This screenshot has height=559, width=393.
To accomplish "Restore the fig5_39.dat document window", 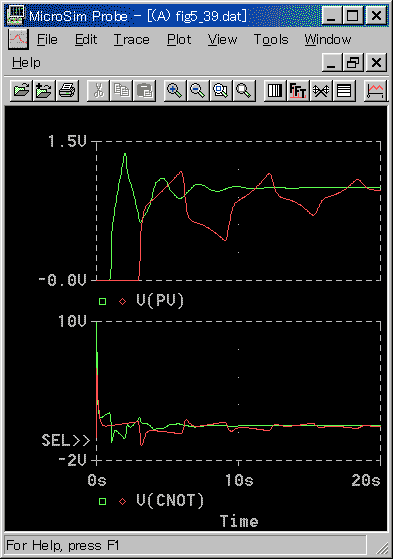I will click(x=353, y=62).
